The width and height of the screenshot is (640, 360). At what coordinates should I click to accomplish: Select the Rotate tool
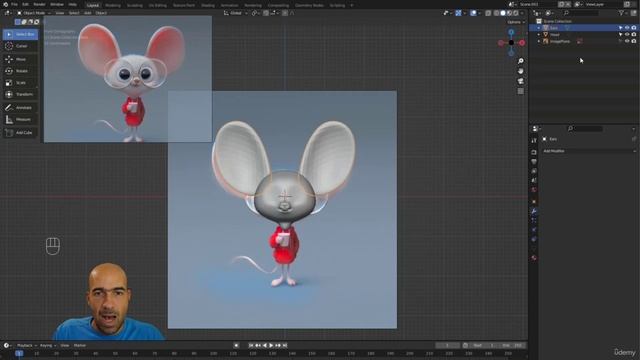[20, 71]
